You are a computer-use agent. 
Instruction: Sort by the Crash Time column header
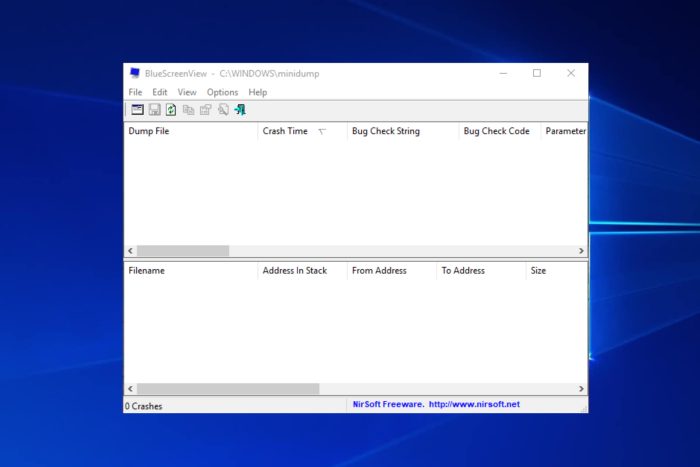(302, 131)
